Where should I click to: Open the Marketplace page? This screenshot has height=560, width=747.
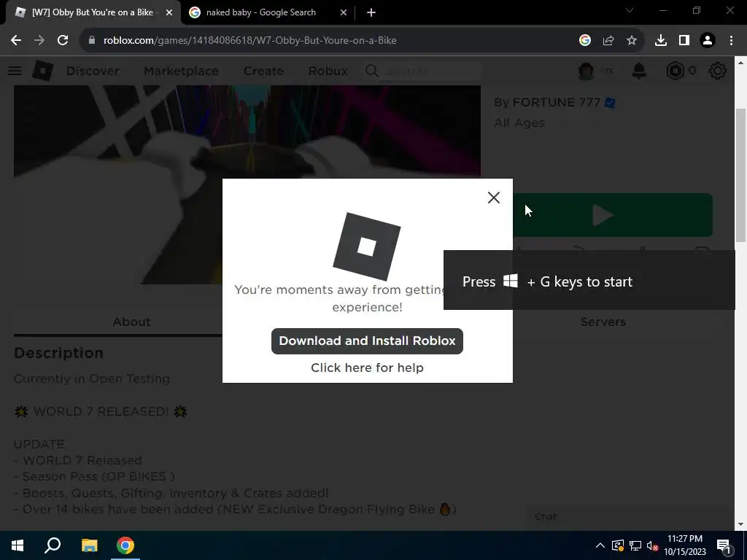[x=181, y=71]
